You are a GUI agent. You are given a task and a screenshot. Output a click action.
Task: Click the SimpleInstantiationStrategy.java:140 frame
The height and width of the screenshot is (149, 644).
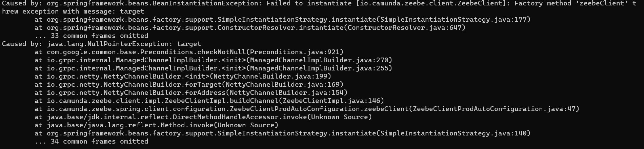click(283, 133)
